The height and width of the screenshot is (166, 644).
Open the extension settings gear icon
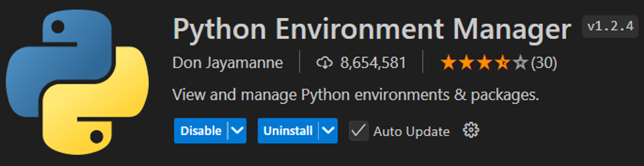tap(471, 130)
